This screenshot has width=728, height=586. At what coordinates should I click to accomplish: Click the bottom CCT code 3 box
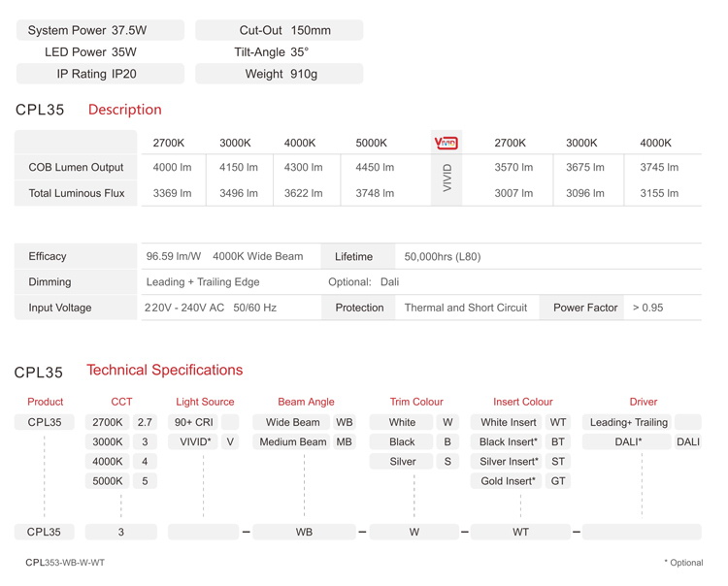(121, 532)
